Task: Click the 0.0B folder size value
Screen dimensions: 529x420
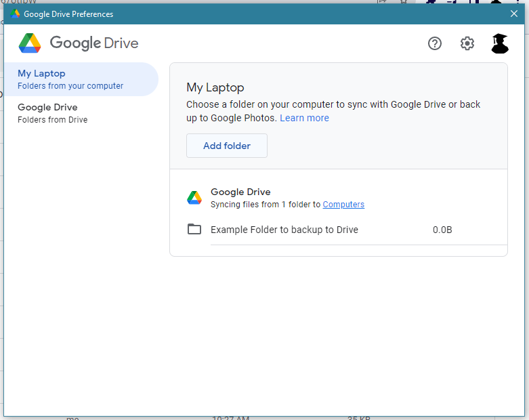Action: coord(442,230)
